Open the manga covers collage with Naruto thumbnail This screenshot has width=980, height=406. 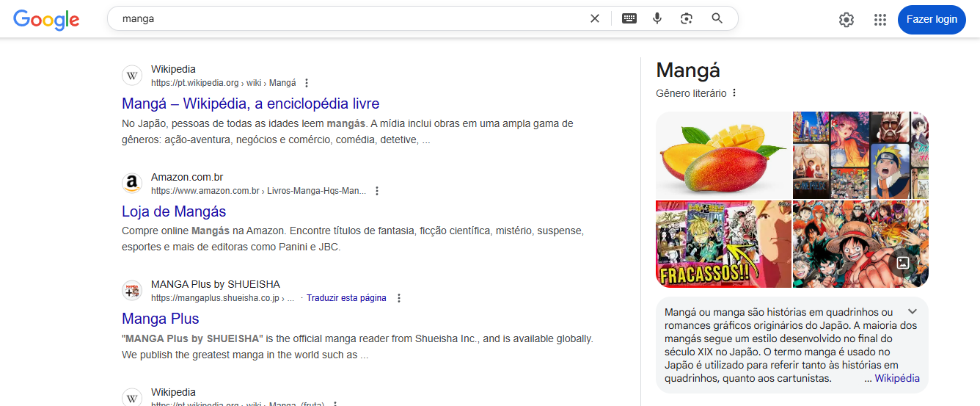pos(860,155)
